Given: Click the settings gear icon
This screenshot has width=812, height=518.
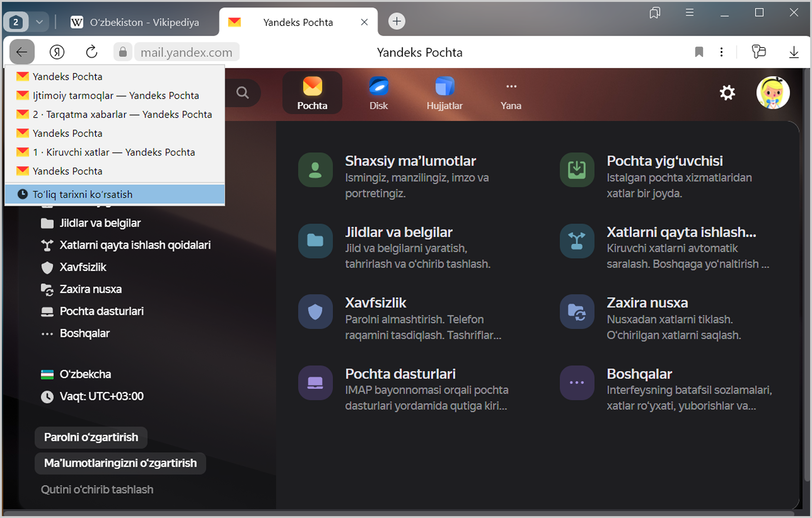Looking at the screenshot, I should [727, 93].
